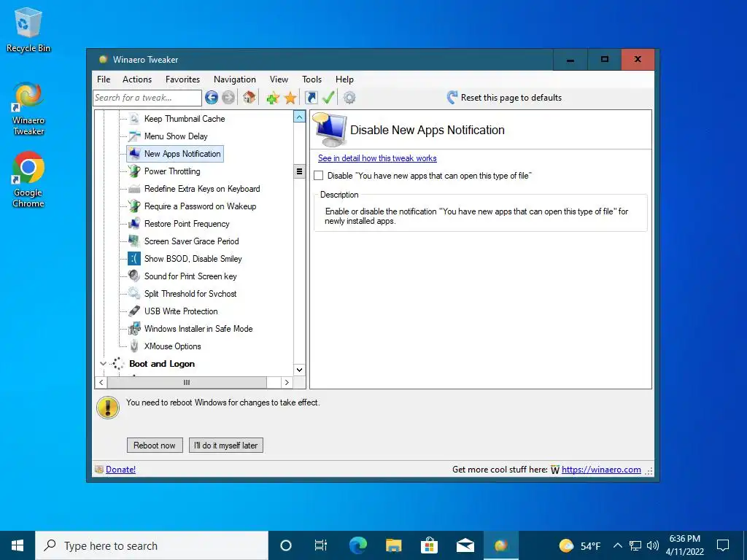Open Recycle Bin on the desktop
The height and width of the screenshot is (560, 747).
point(28,29)
